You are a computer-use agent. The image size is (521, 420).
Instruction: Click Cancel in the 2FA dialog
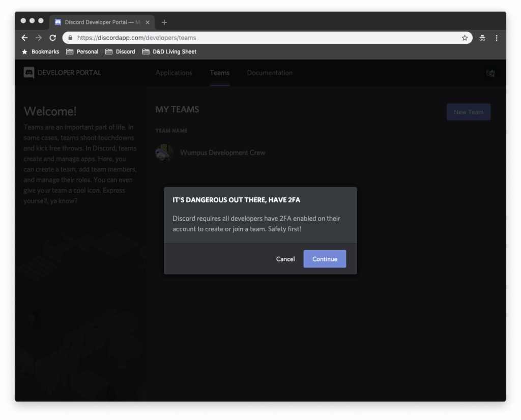[285, 259]
